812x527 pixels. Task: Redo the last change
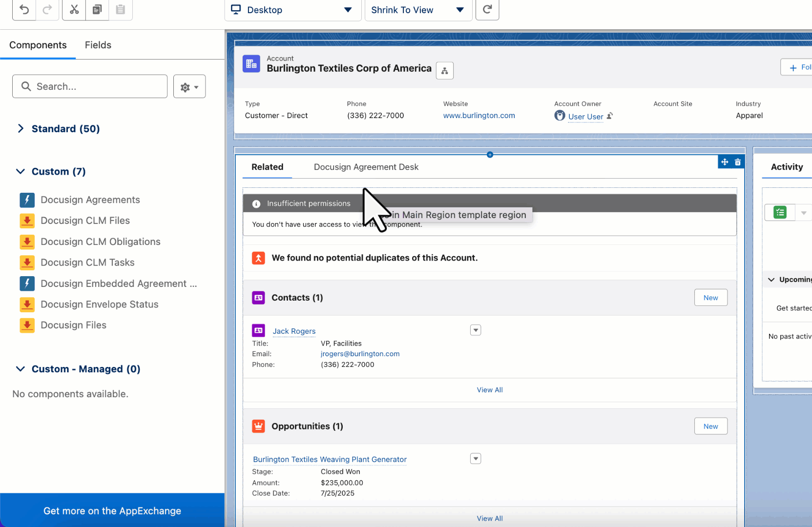coord(47,10)
